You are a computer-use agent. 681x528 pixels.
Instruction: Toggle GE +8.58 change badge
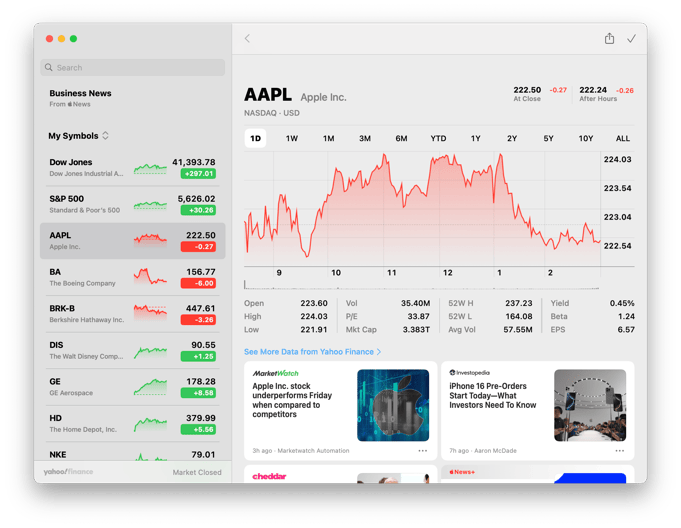(x=198, y=393)
